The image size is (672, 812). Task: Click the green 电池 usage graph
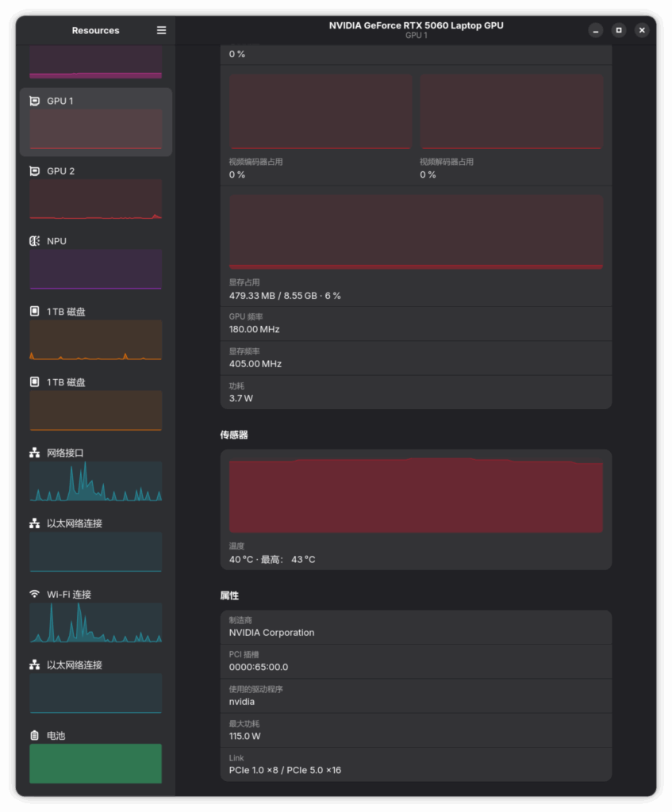pyautogui.click(x=95, y=763)
